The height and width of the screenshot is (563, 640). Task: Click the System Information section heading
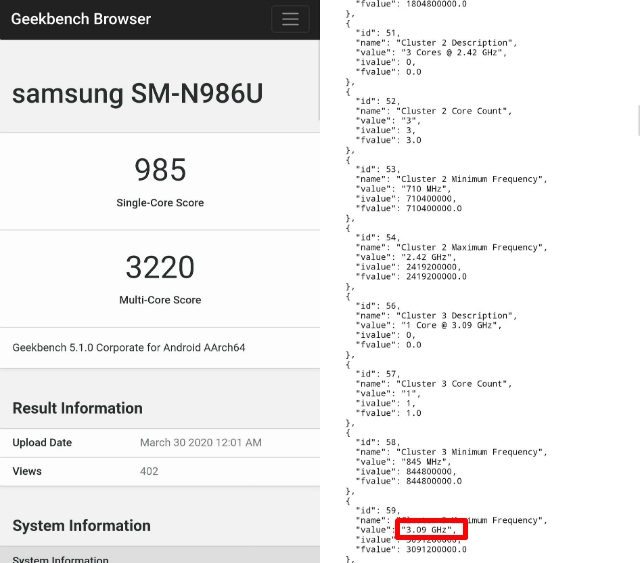click(81, 526)
